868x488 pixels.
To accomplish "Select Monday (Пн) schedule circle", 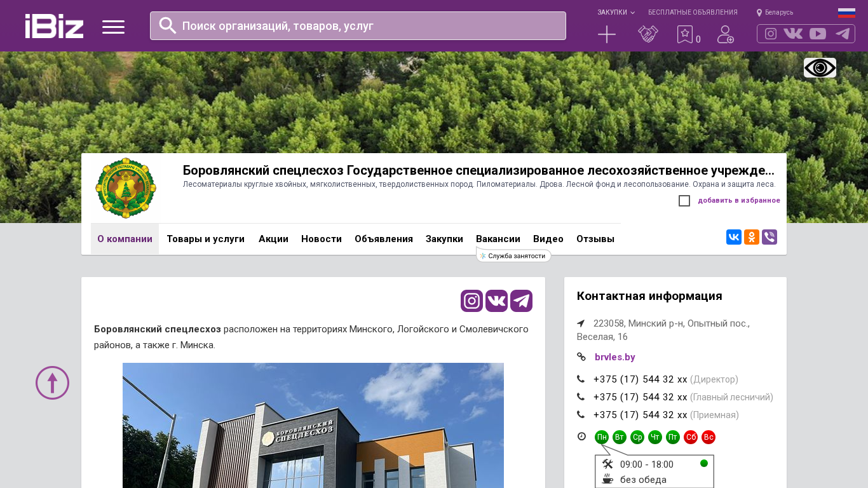I will coord(602,437).
